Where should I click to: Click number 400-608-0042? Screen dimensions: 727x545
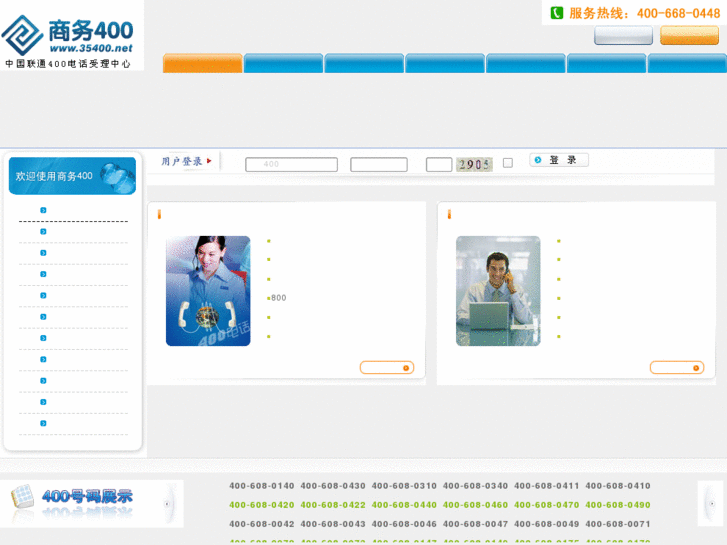coord(261,524)
